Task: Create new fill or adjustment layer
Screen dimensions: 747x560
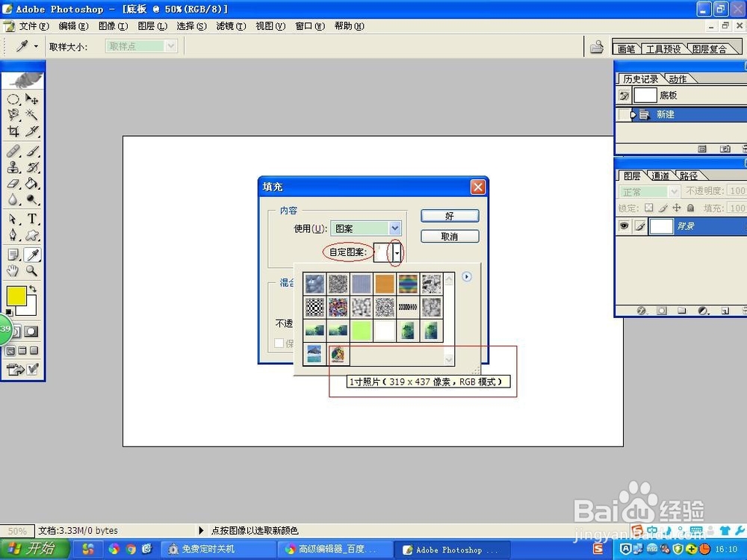Action: click(703, 311)
